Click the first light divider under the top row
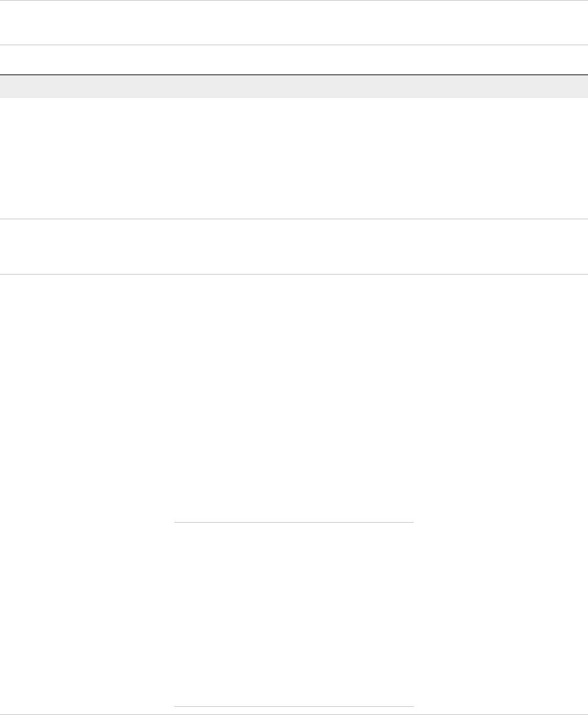The width and height of the screenshot is (588, 715). click(x=294, y=45)
